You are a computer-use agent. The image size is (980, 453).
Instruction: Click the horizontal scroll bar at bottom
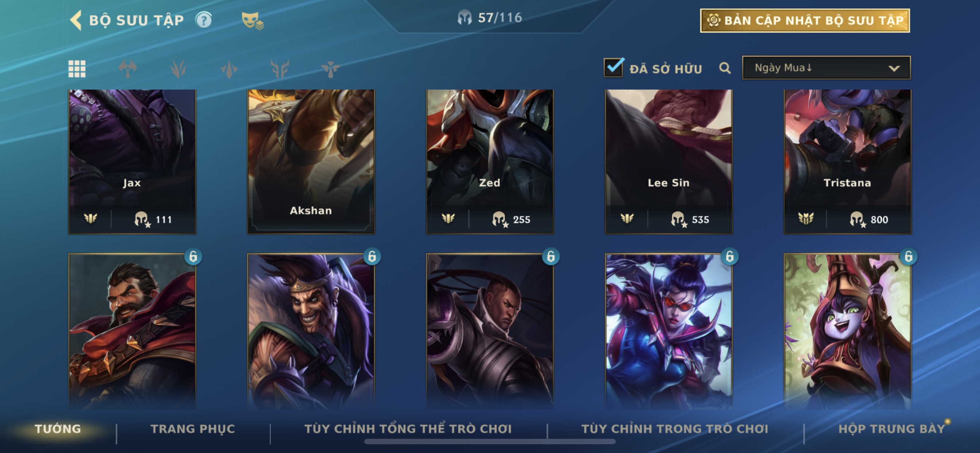click(490, 442)
